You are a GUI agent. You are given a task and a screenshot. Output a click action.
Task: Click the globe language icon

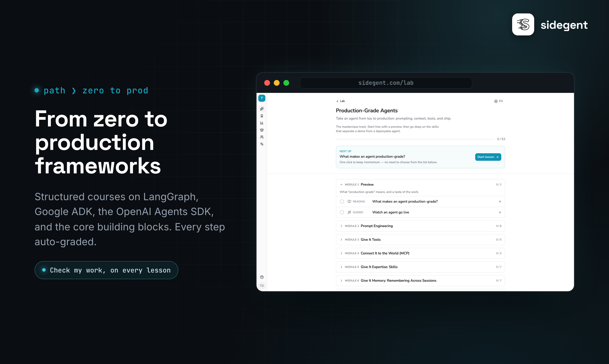pyautogui.click(x=496, y=101)
